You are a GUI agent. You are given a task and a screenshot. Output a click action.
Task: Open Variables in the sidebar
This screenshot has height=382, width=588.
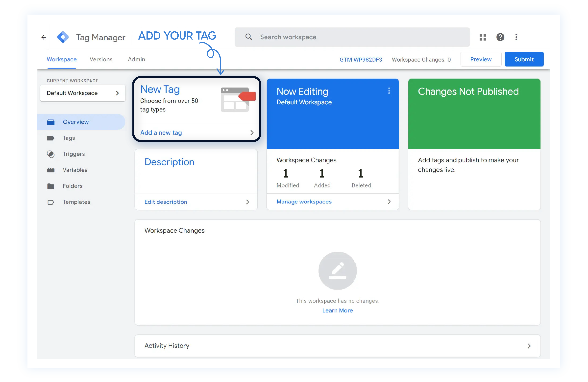coord(75,170)
